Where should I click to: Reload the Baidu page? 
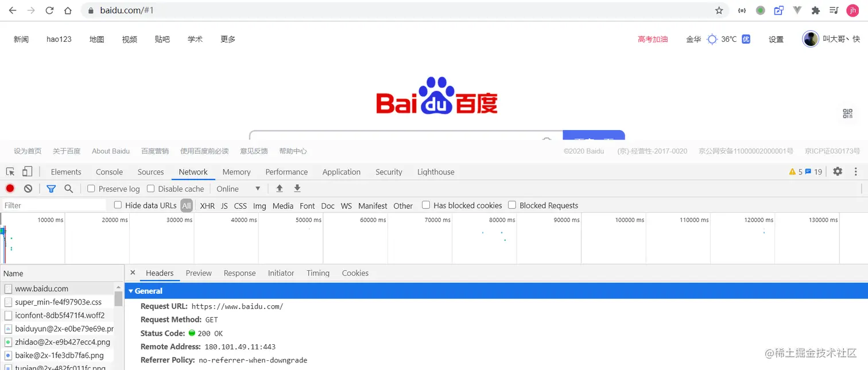49,10
